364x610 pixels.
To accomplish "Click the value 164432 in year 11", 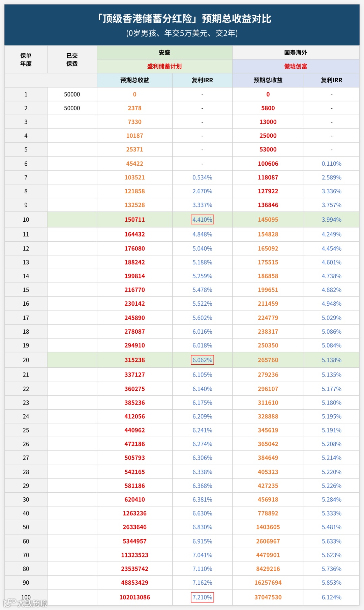I will click(x=134, y=235).
